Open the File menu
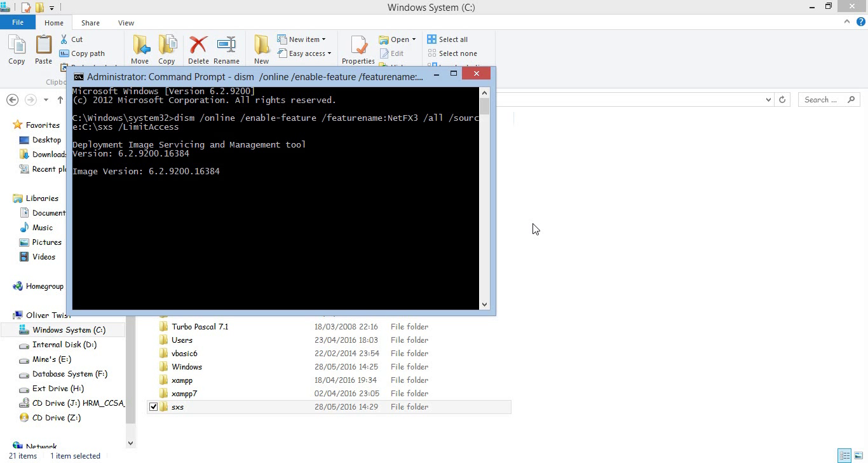 point(18,22)
